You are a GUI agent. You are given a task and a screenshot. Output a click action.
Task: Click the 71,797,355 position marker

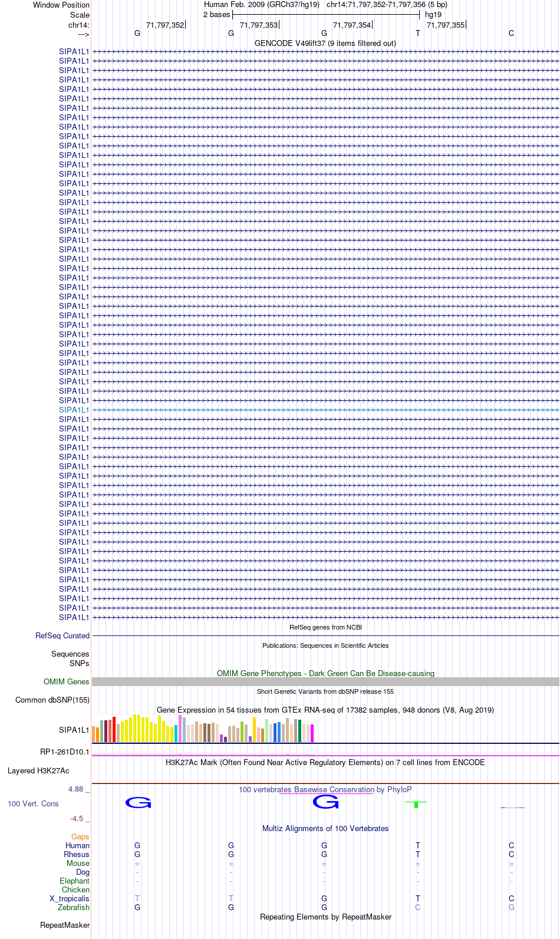click(x=446, y=25)
